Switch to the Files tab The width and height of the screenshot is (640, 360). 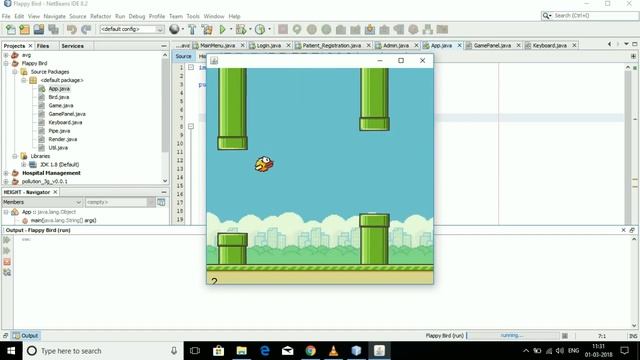pos(43,46)
